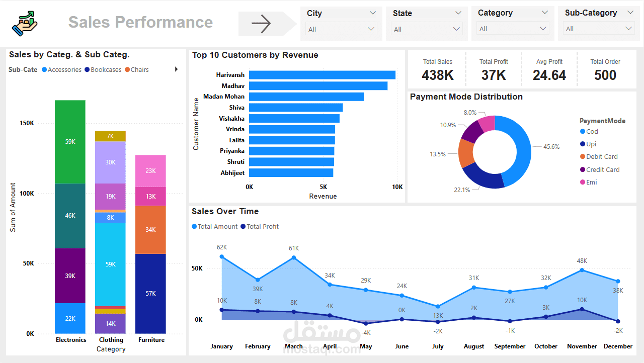
Task: Click the Furniture axis label
Action: pos(151,340)
